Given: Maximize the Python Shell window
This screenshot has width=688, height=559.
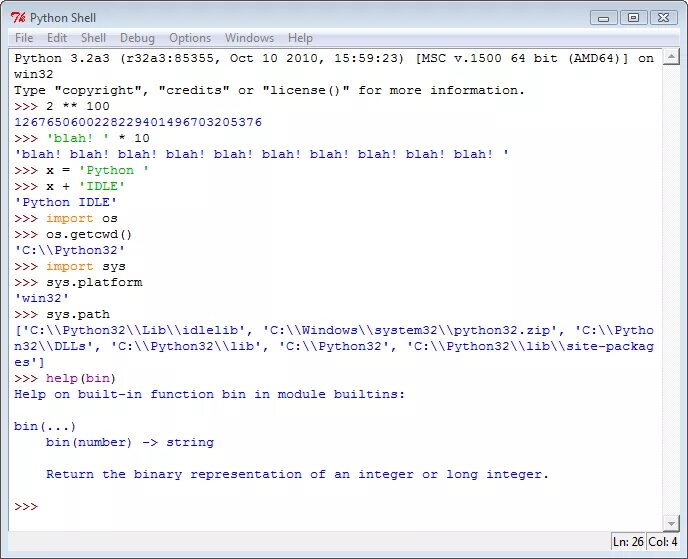Looking at the screenshot, I should [633, 18].
